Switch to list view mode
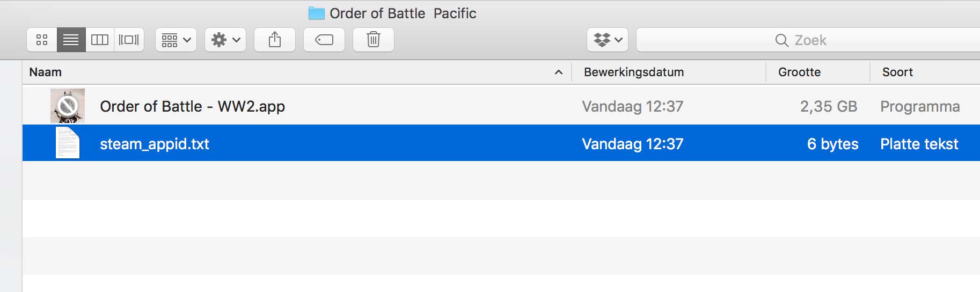 tap(71, 40)
